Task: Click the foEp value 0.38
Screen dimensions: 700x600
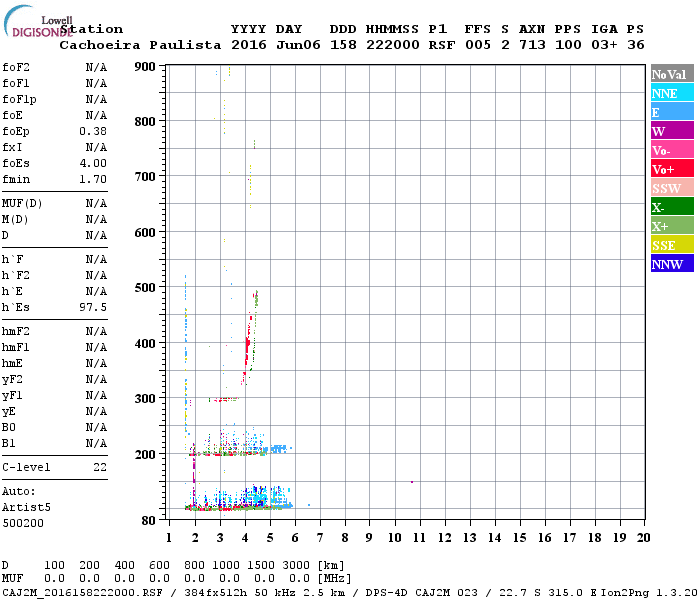Action: [93, 131]
